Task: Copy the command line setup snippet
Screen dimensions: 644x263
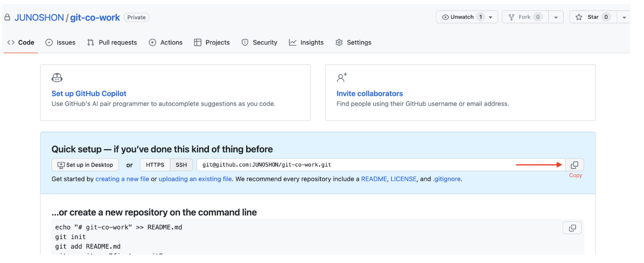Action: (x=572, y=227)
